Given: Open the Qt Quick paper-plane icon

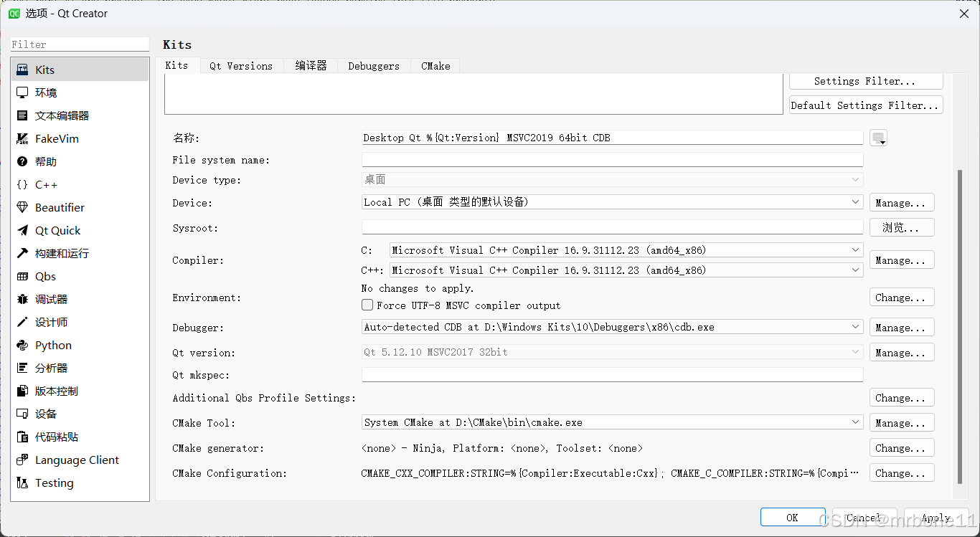Looking at the screenshot, I should (22, 230).
